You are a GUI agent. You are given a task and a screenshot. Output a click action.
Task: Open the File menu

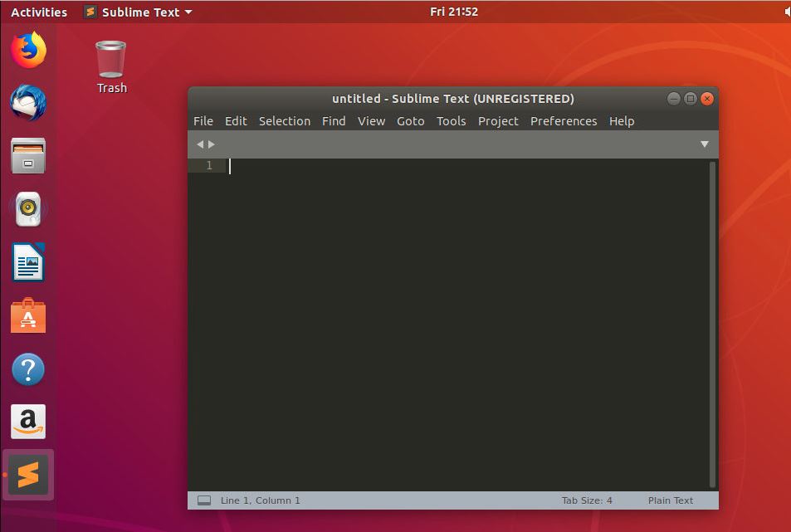203,121
